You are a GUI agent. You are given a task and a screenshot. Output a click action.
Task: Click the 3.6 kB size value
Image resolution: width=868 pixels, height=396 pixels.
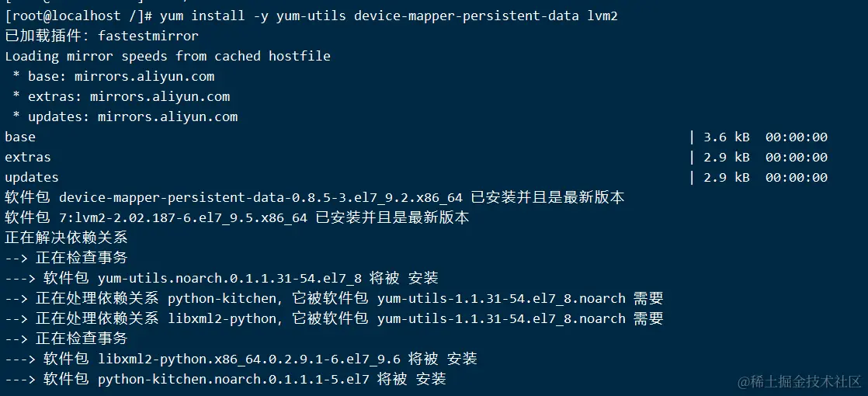726,137
